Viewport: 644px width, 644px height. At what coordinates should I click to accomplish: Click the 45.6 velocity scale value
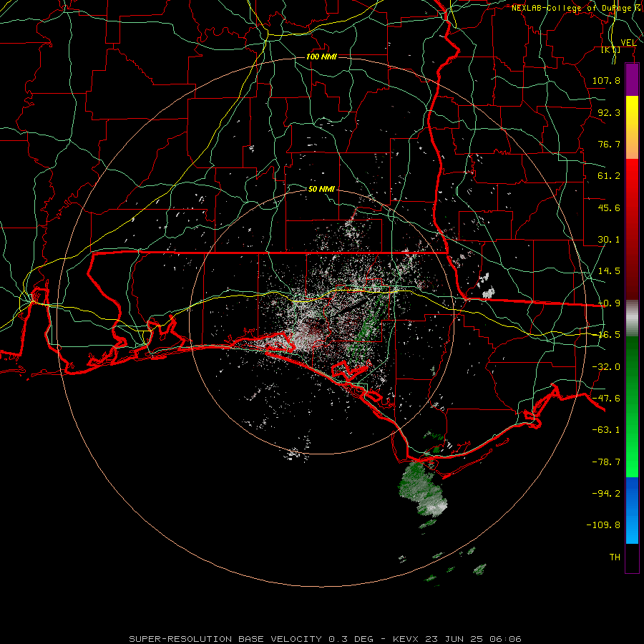[609, 208]
